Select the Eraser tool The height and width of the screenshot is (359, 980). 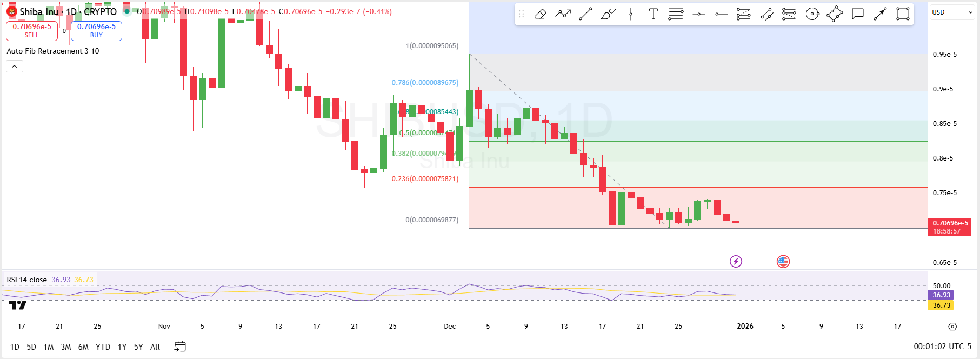pyautogui.click(x=540, y=14)
